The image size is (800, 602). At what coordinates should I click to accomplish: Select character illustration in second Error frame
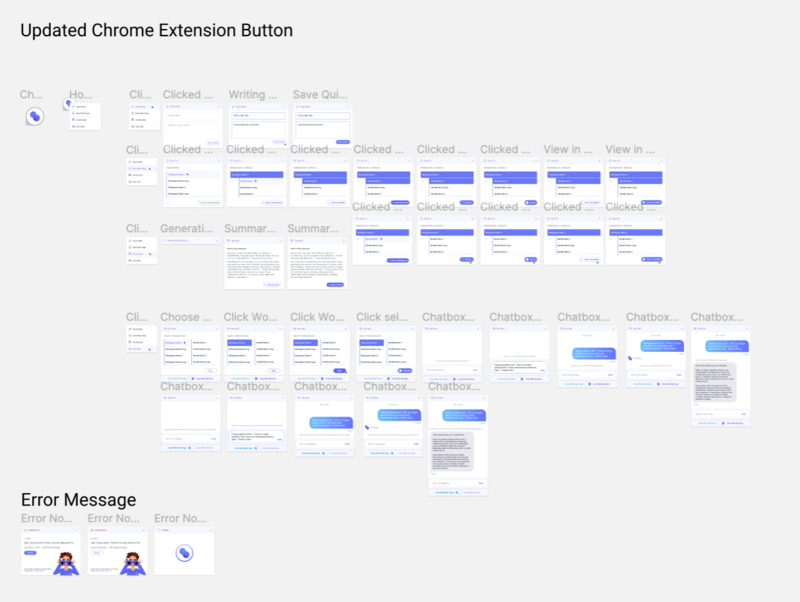131,561
